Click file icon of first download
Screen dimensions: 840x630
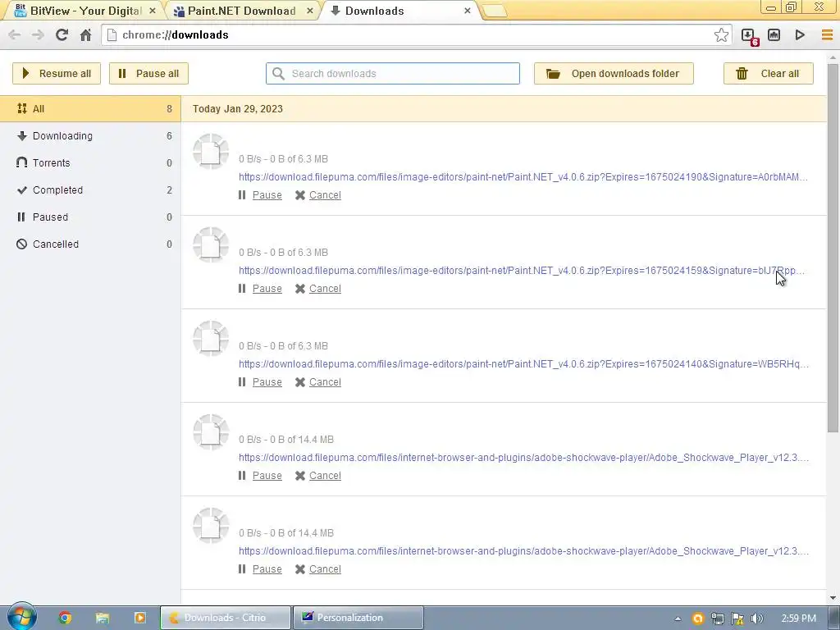point(211,152)
